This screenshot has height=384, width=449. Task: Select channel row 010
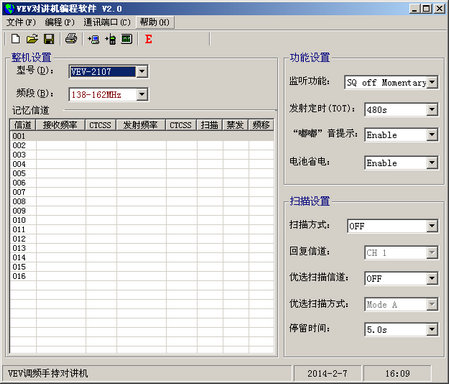pos(142,220)
